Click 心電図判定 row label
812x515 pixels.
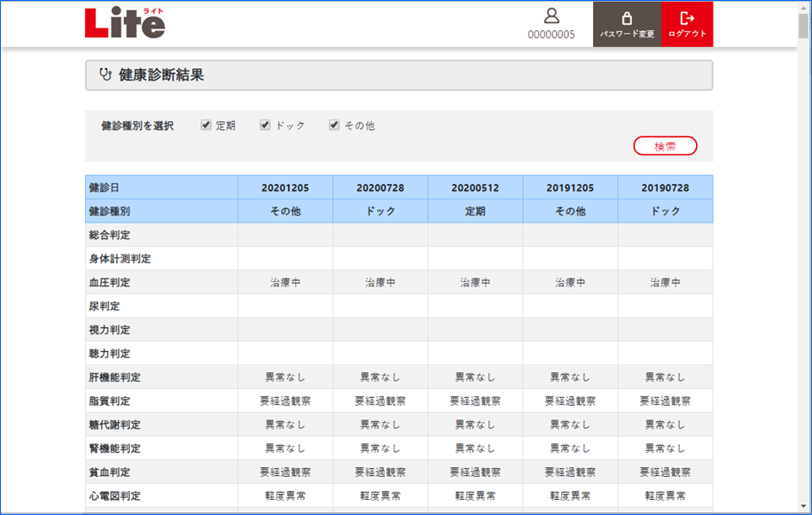pyautogui.click(x=114, y=495)
